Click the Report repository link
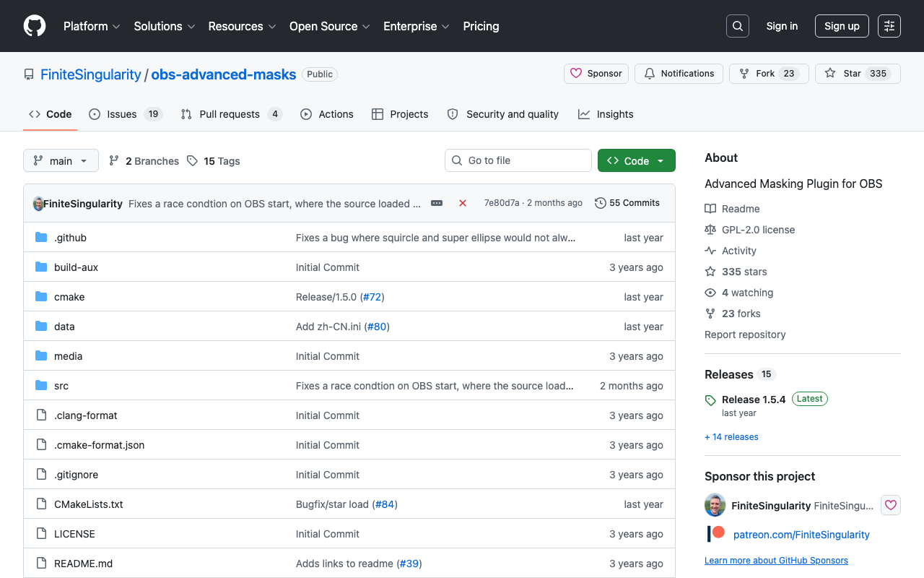 point(745,335)
